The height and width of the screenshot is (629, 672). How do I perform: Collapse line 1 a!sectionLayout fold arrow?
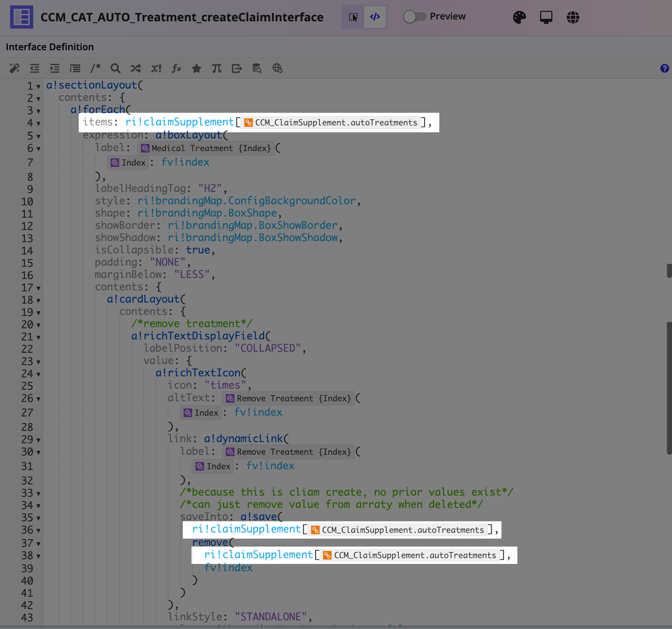38,87
